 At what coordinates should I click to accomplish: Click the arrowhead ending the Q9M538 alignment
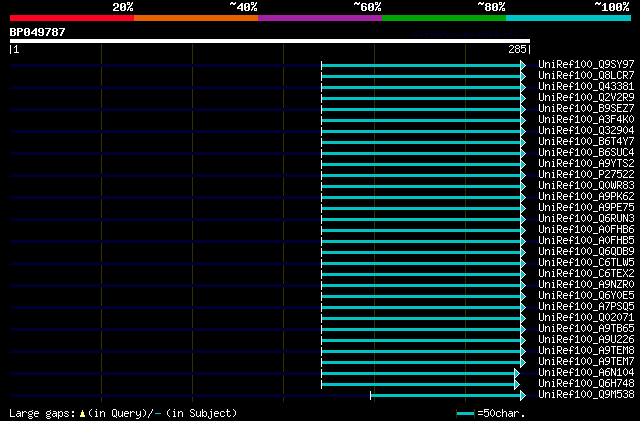pyautogui.click(x=523, y=395)
